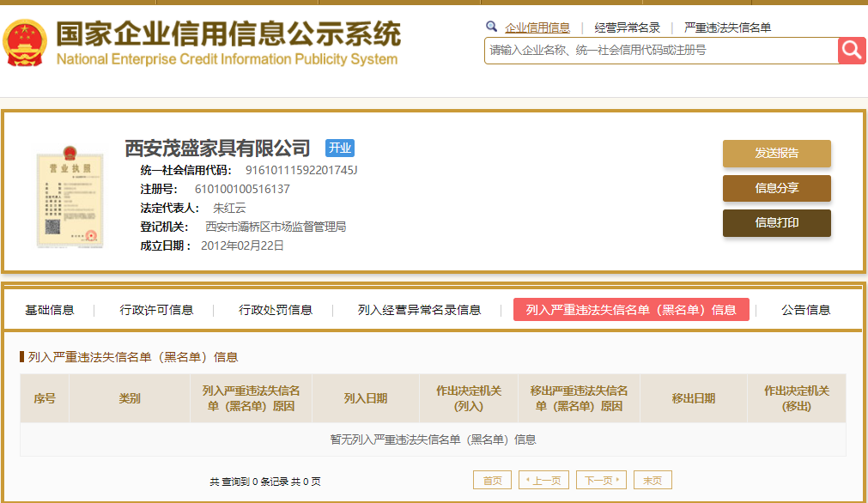Click the 信息打印 button
Screen dimensions: 868x503
pos(777,223)
